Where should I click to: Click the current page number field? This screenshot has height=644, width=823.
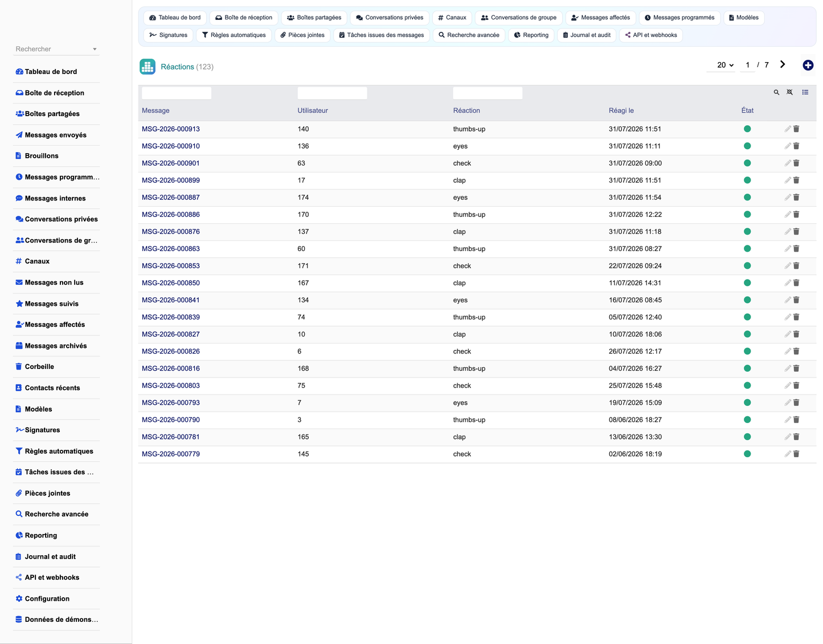click(x=747, y=65)
